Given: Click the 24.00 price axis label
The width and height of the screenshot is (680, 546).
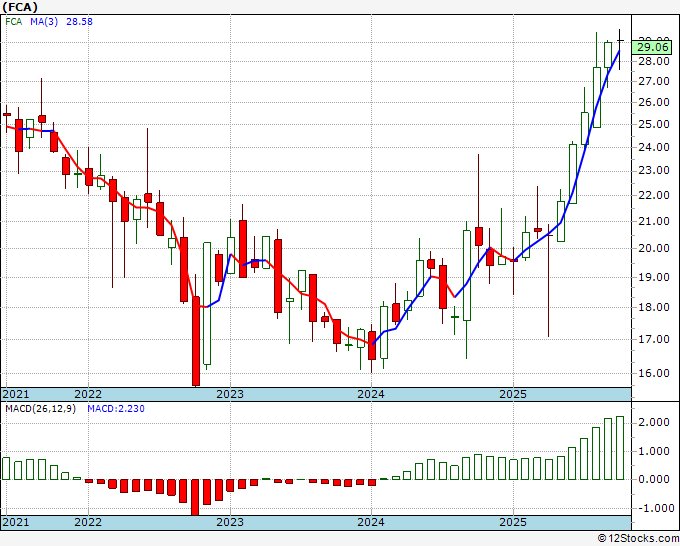Looking at the screenshot, I should (653, 147).
